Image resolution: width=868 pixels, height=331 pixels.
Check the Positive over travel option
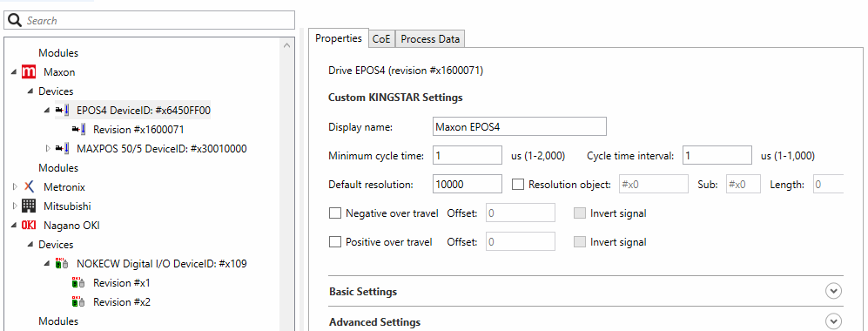[335, 242]
